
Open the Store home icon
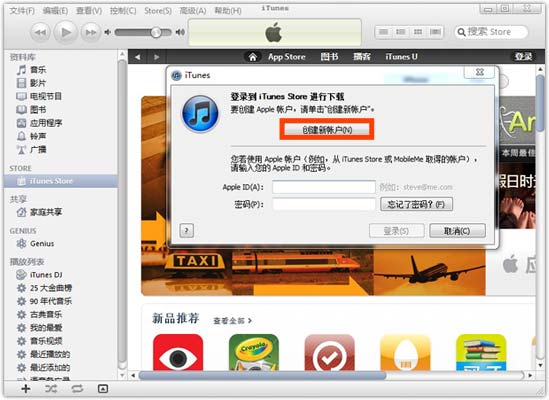tap(252, 57)
